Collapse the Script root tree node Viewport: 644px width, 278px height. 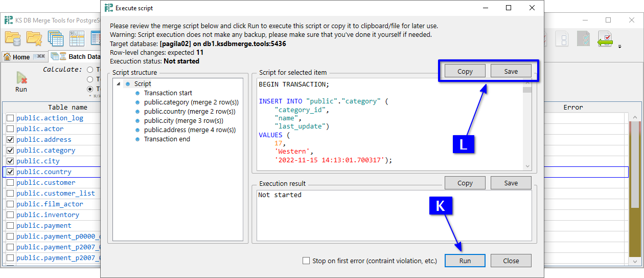click(x=119, y=84)
